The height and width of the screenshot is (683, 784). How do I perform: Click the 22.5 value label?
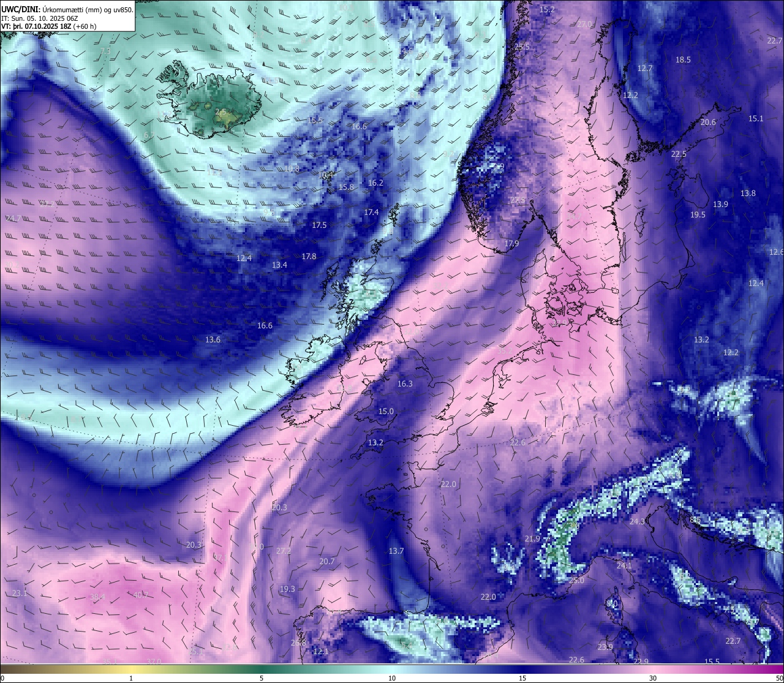pyautogui.click(x=679, y=154)
